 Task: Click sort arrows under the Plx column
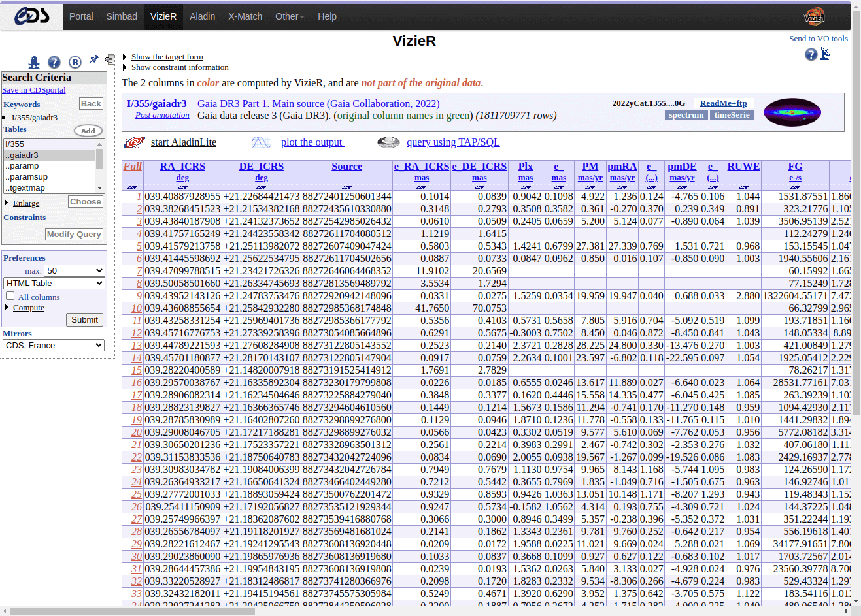(526, 187)
